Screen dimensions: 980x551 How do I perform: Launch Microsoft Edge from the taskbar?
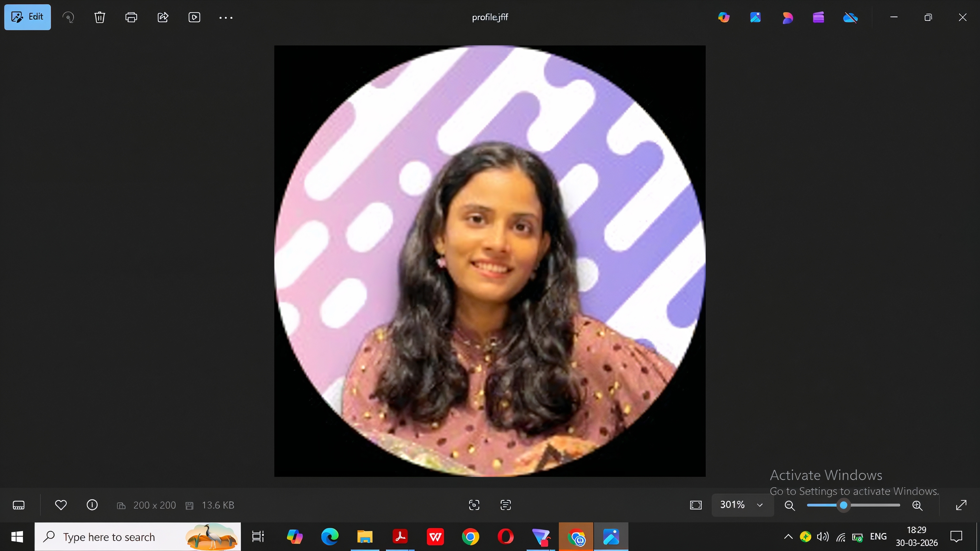pyautogui.click(x=330, y=537)
